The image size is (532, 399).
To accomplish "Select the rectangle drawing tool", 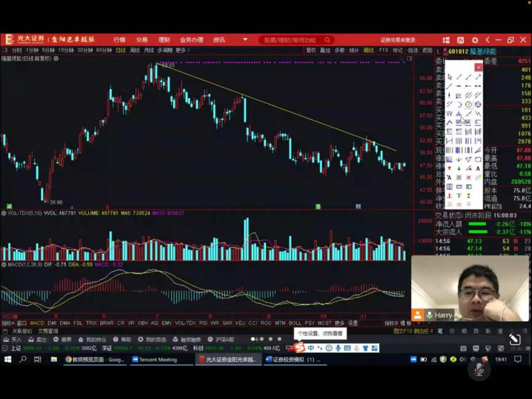I will pos(478,159).
